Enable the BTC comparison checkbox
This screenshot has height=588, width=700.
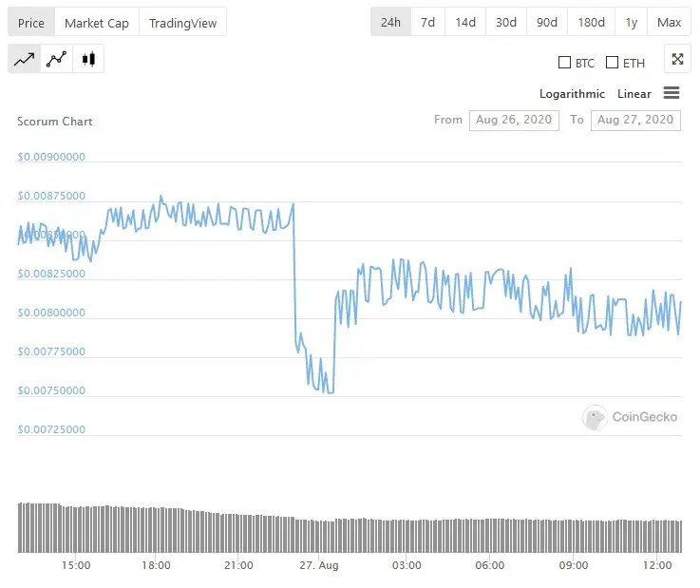[x=564, y=62]
